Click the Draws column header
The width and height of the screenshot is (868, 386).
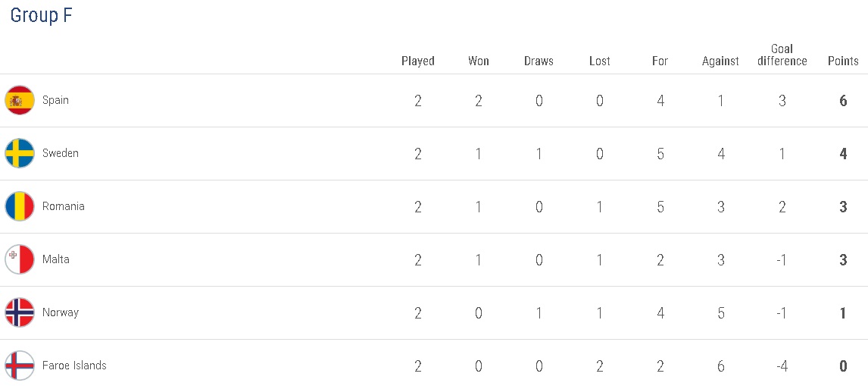(x=539, y=61)
